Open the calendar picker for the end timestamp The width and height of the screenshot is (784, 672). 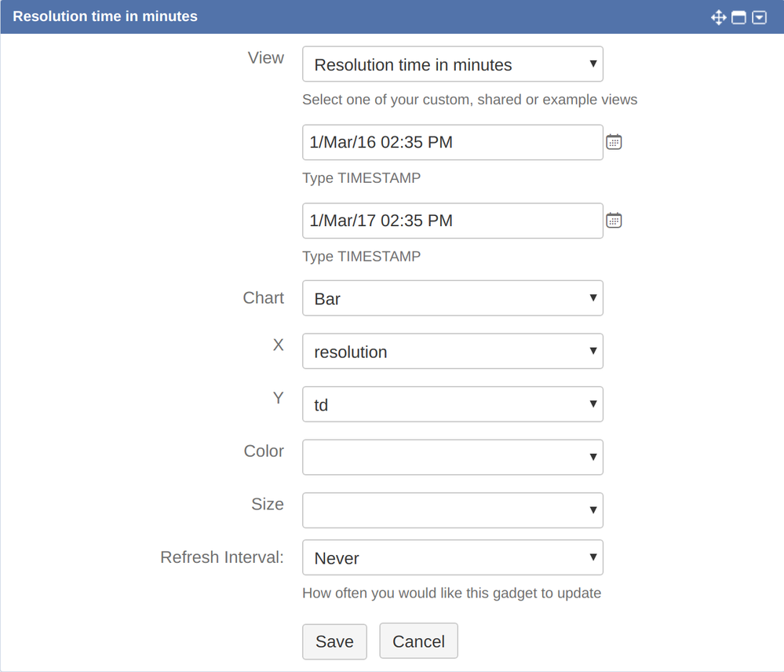point(614,220)
